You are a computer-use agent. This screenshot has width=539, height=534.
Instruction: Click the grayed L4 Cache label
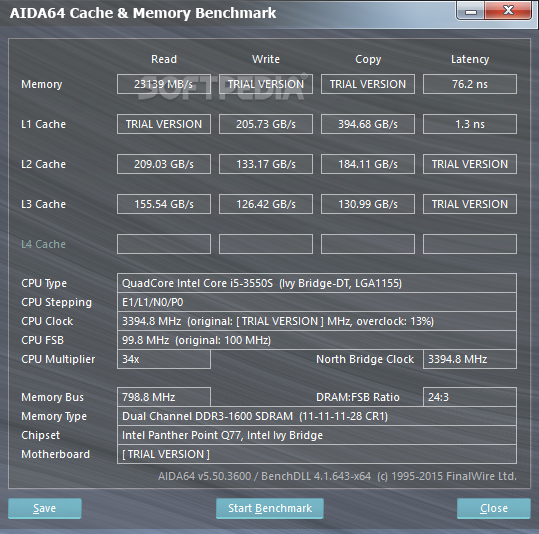tap(43, 244)
